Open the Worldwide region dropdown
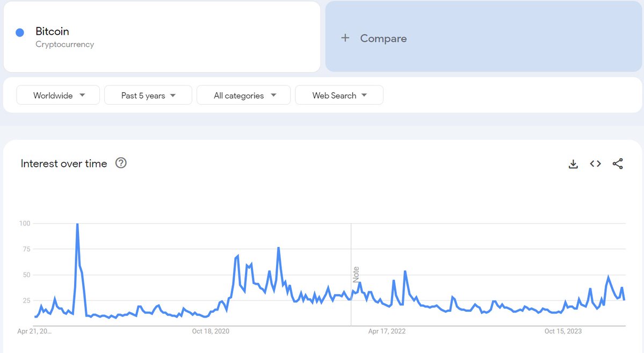Image resolution: width=644 pixels, height=353 pixels. [58, 95]
